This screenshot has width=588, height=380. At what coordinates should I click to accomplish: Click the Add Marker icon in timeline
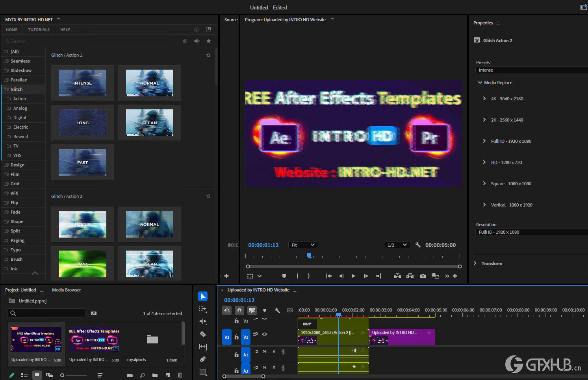[265, 310]
